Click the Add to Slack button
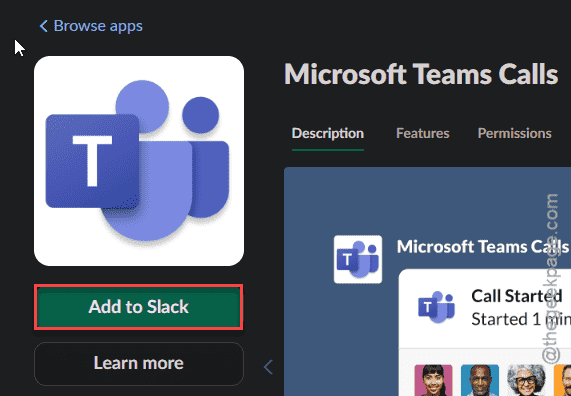 [x=139, y=307]
